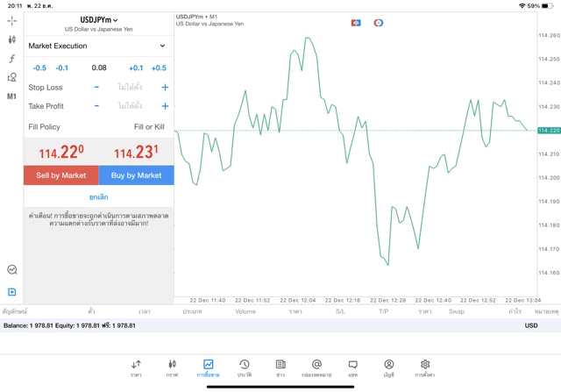This screenshot has width=561, height=392.
Task: Click the กำไร profit column header
Action: [x=515, y=311]
